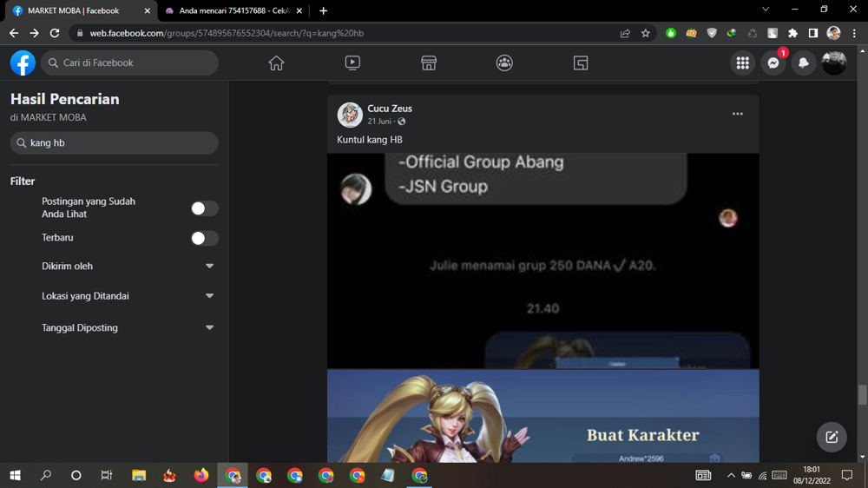Open the Marketplace icon
Screen dimensions: 868x488
pos(429,63)
